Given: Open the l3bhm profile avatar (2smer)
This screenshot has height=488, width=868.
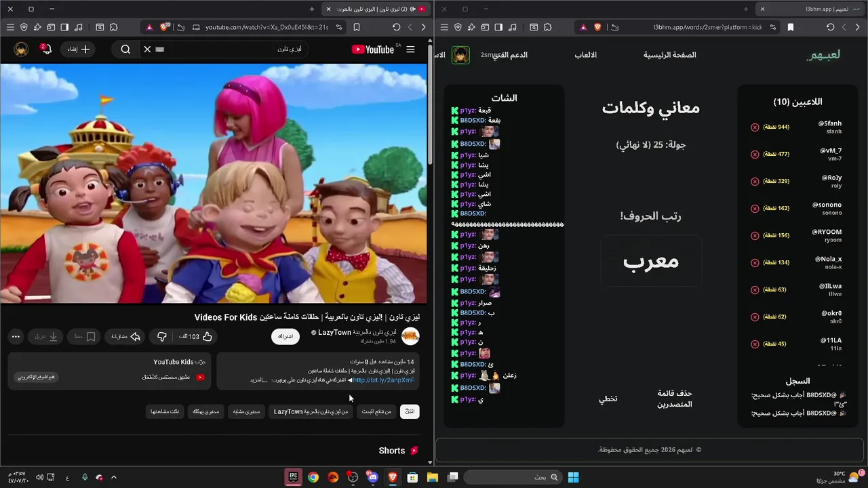Looking at the screenshot, I should [460, 55].
